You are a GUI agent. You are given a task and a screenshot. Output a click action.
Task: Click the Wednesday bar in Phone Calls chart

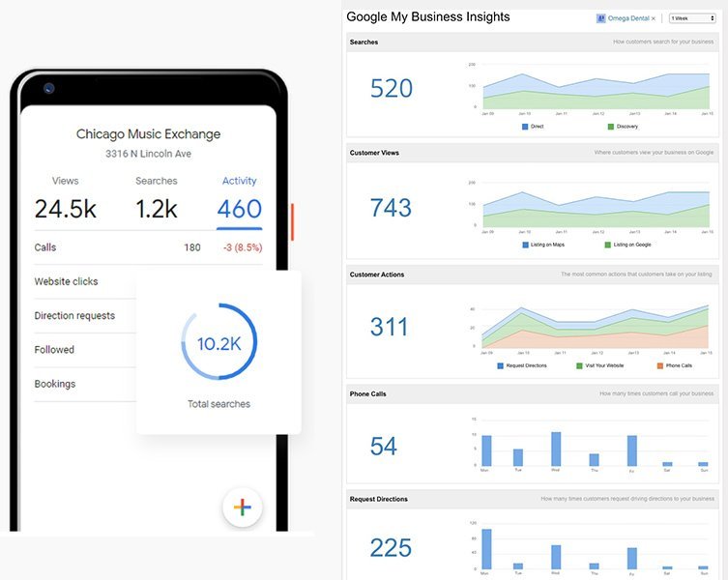pyautogui.click(x=556, y=449)
